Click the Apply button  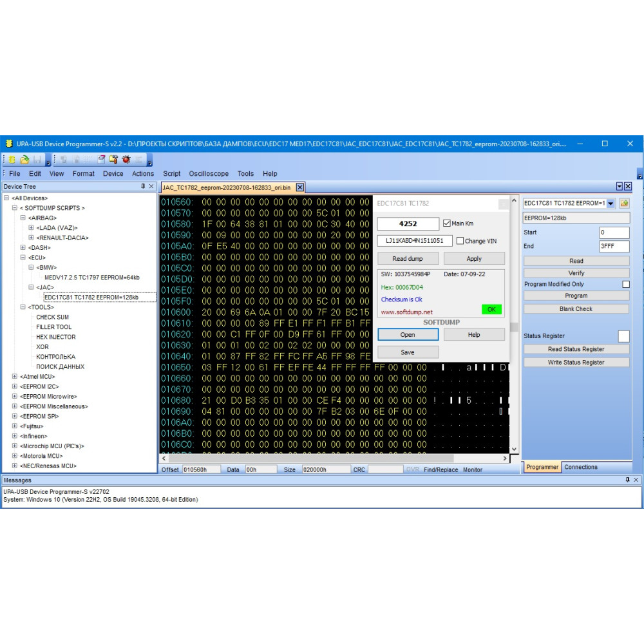[x=474, y=258]
